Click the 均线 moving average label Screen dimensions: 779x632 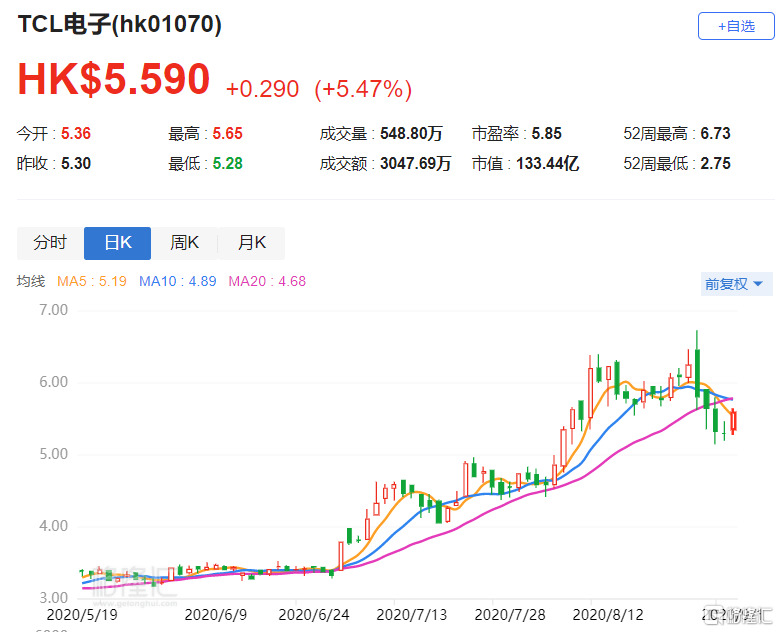pyautogui.click(x=31, y=281)
